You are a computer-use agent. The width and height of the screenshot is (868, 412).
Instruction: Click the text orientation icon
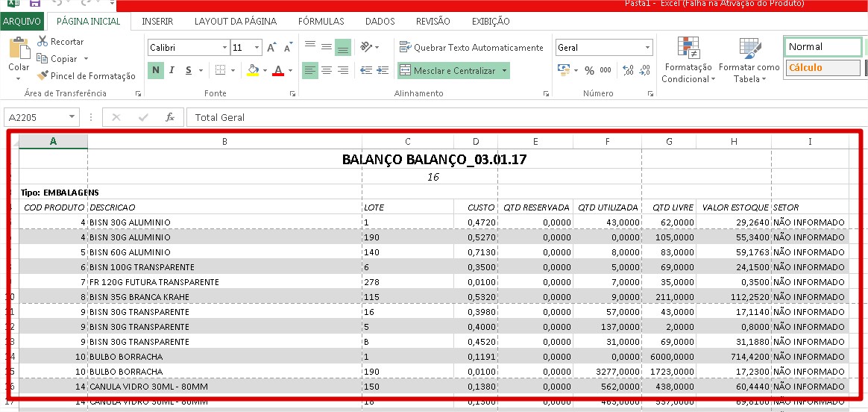tap(365, 47)
